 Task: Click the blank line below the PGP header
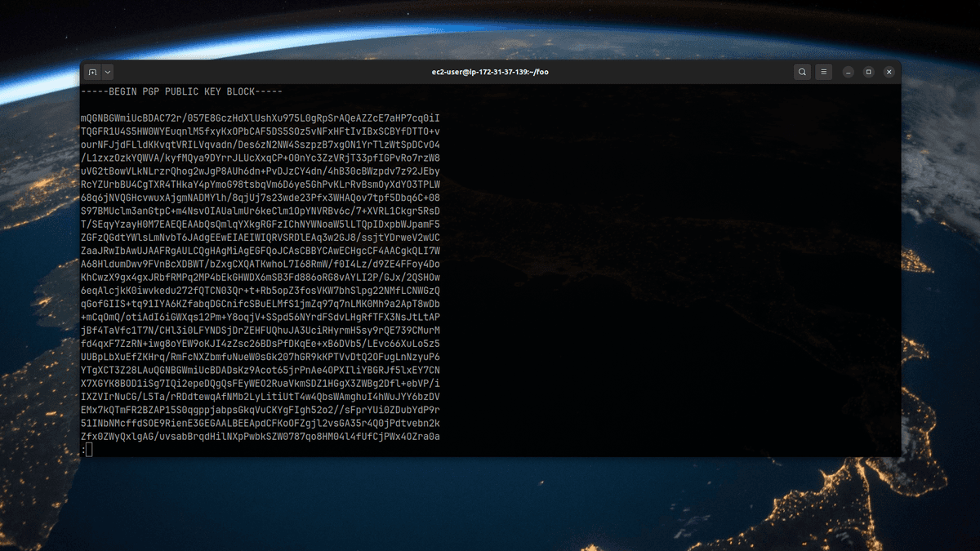(260, 104)
